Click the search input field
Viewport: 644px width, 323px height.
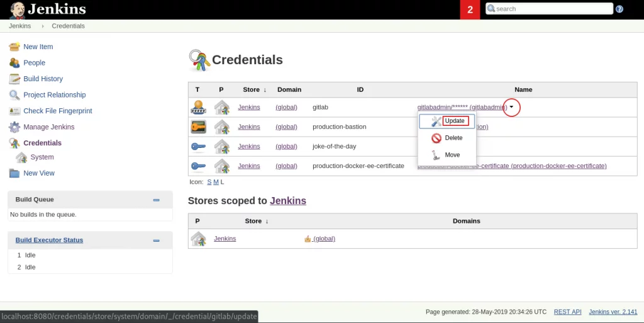549,9
